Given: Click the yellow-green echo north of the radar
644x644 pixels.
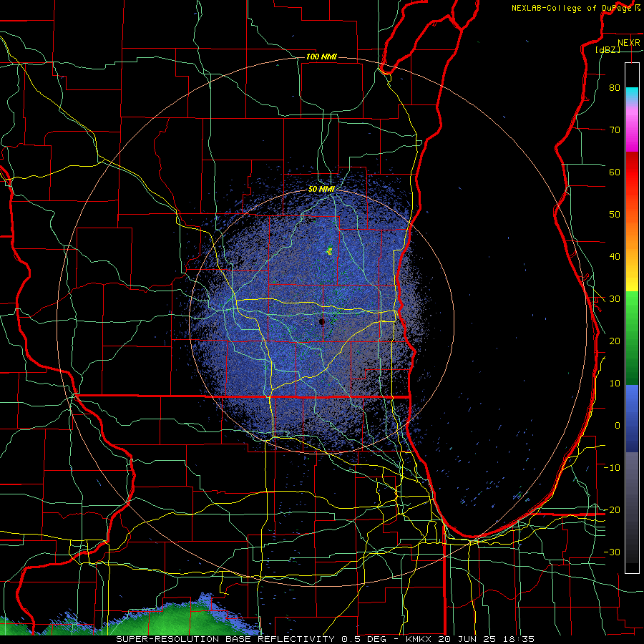Looking at the screenshot, I should (x=329, y=250).
